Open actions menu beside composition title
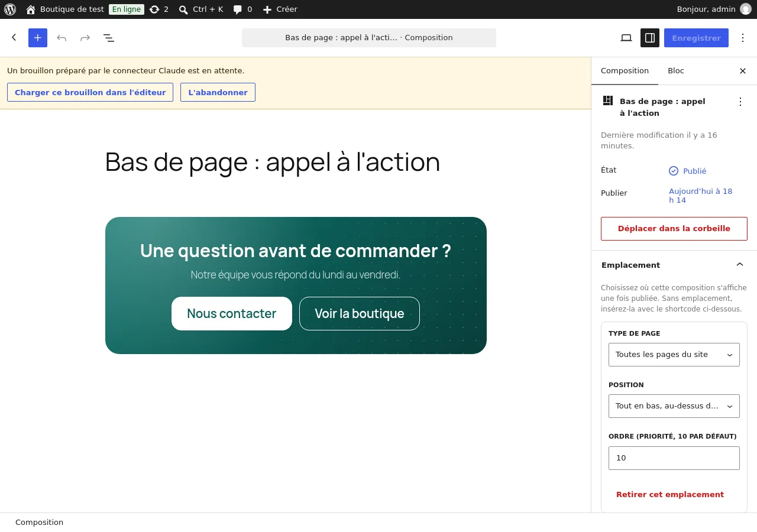757x532 pixels. [740, 102]
